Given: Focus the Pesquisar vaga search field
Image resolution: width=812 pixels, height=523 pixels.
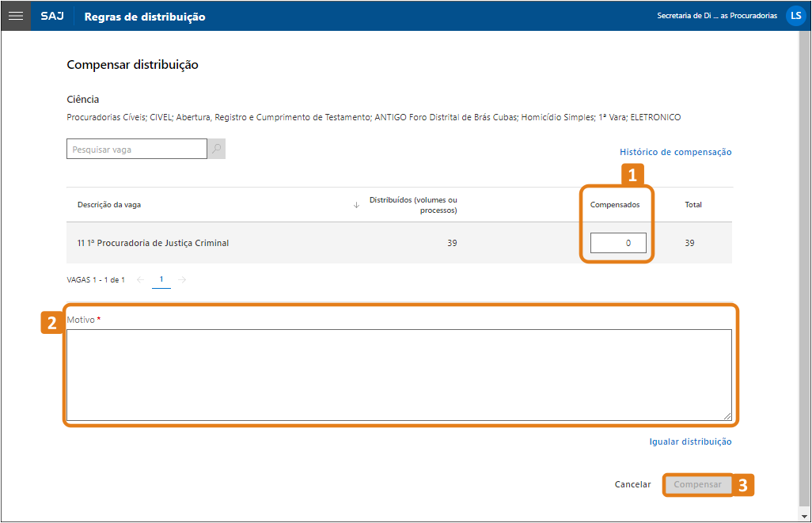Looking at the screenshot, I should point(136,149).
